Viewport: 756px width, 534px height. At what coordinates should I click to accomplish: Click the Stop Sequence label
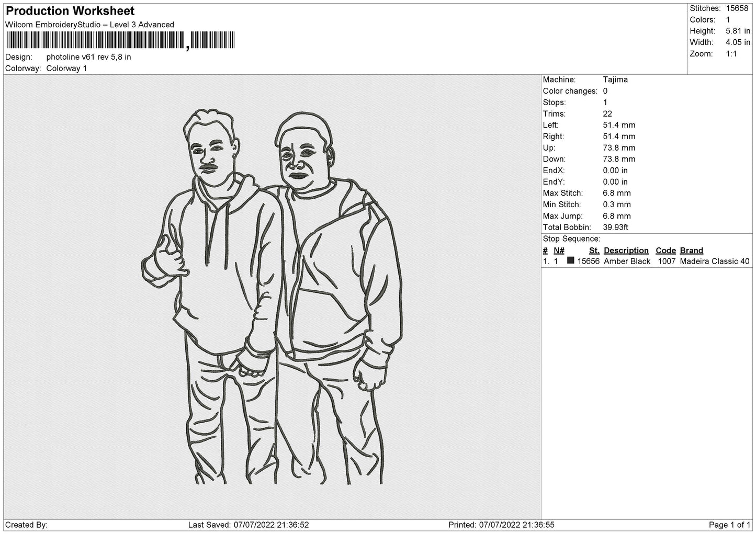[571, 239]
